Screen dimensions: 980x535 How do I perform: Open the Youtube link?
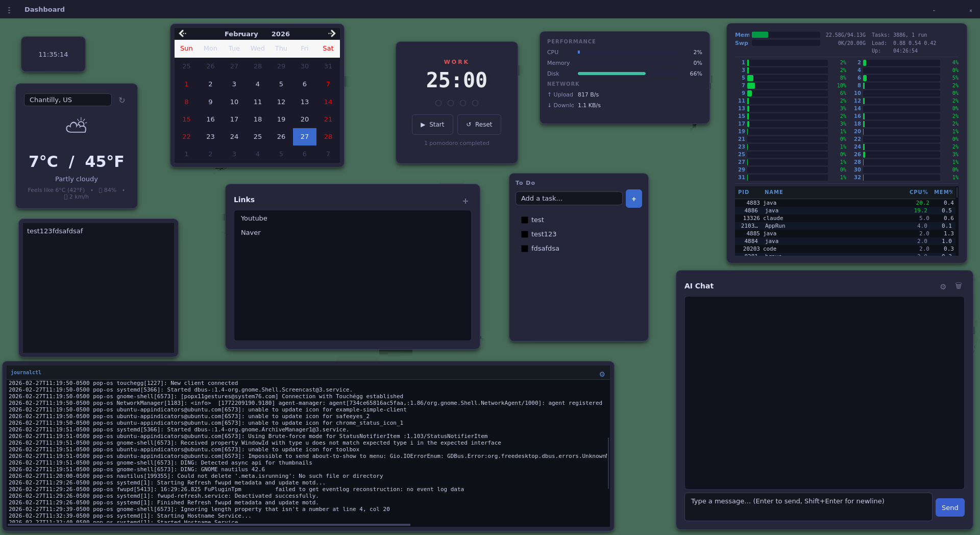coord(254,218)
